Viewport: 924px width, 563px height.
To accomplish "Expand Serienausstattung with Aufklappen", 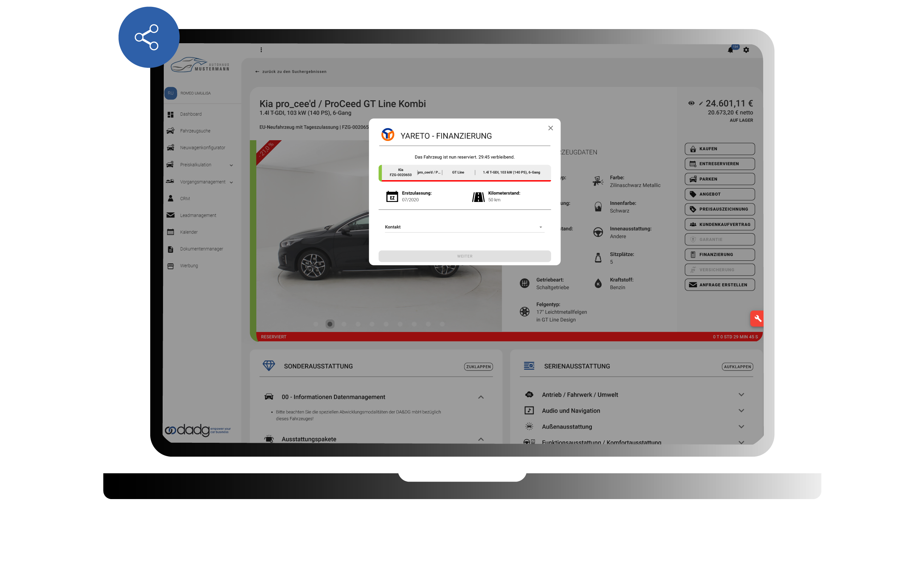I will pyautogui.click(x=738, y=367).
